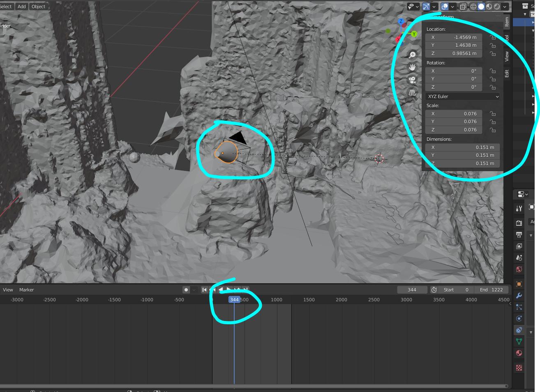Open the Render properties tab icon

(519, 223)
